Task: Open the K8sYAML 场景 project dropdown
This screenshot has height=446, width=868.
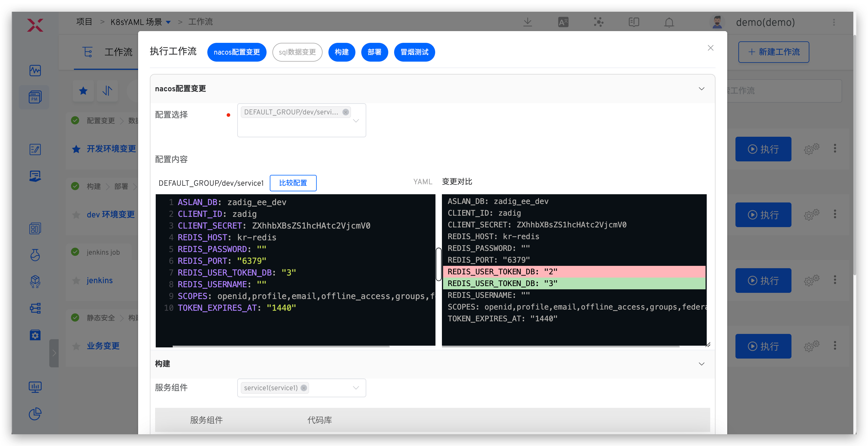Action: (169, 22)
